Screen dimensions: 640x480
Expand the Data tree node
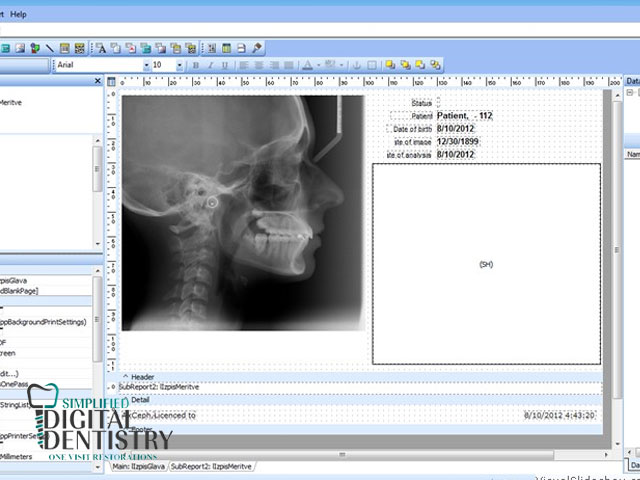pyautogui.click(x=630, y=93)
